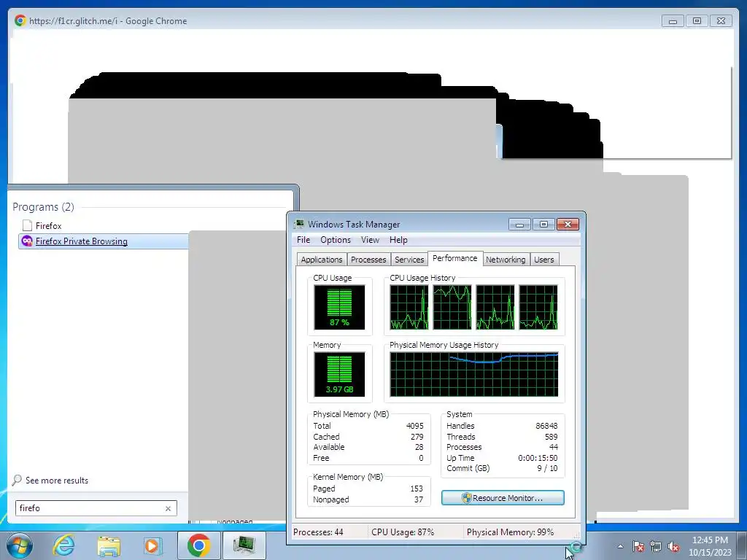The height and width of the screenshot is (560, 747).
Task: Open the See more results link
Action: [x=57, y=481]
